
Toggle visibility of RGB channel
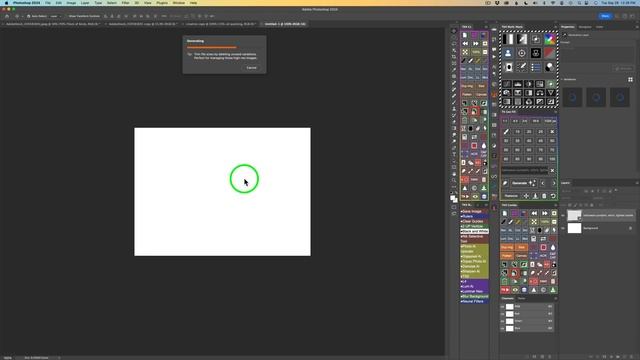502,307
